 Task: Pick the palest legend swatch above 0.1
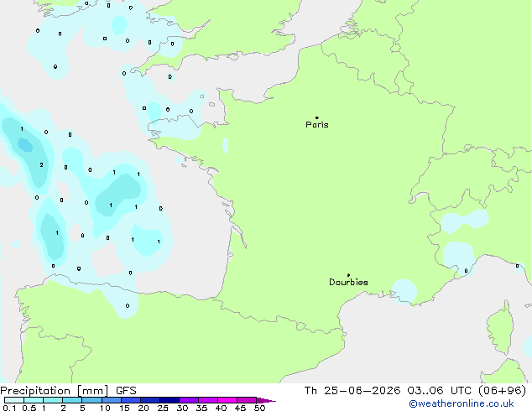point(14,400)
